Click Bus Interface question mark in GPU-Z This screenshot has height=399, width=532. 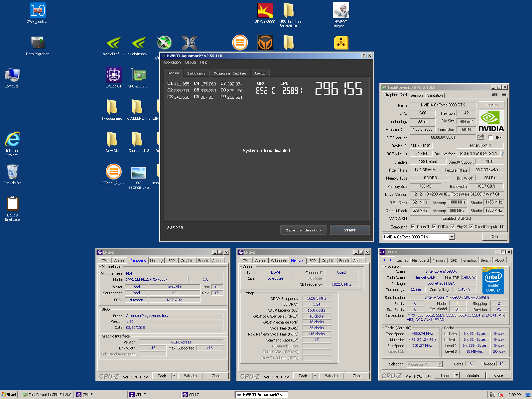pos(503,154)
